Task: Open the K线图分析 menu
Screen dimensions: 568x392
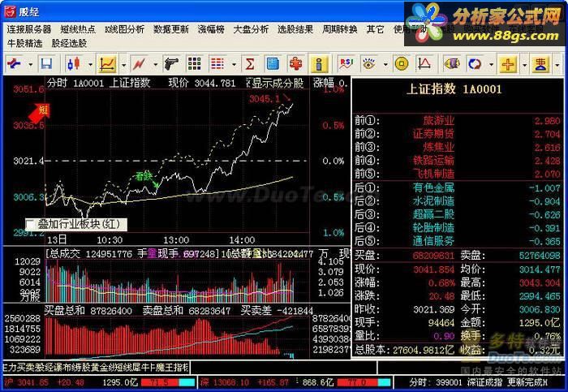Action: (124, 29)
